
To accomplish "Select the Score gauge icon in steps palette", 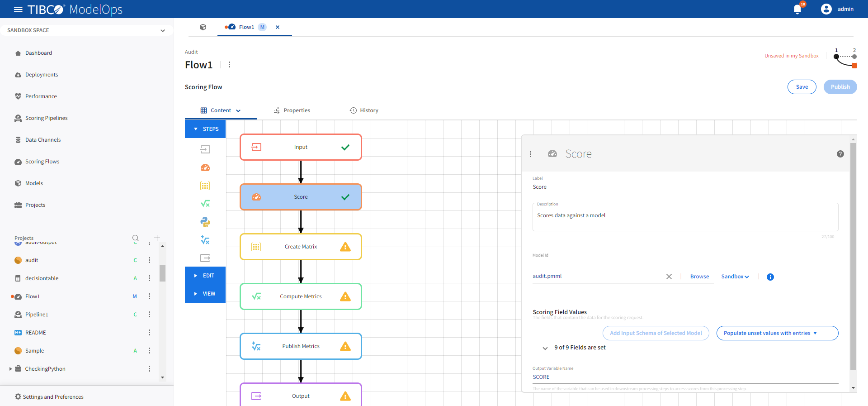I will pyautogui.click(x=205, y=167).
